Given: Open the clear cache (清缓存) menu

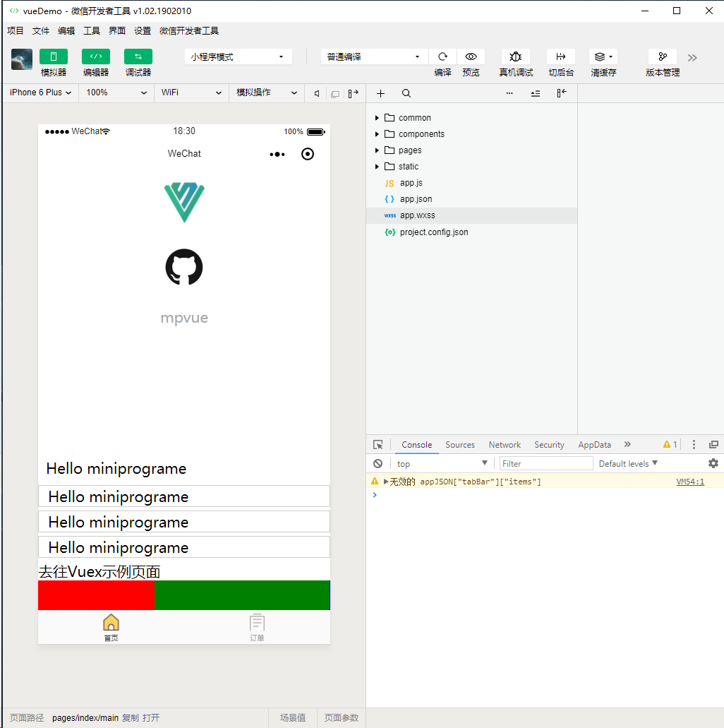Looking at the screenshot, I should [x=603, y=56].
